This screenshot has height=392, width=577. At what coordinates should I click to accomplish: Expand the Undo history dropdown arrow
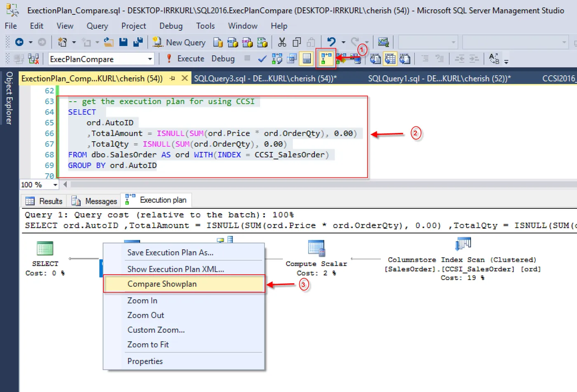[x=343, y=42]
